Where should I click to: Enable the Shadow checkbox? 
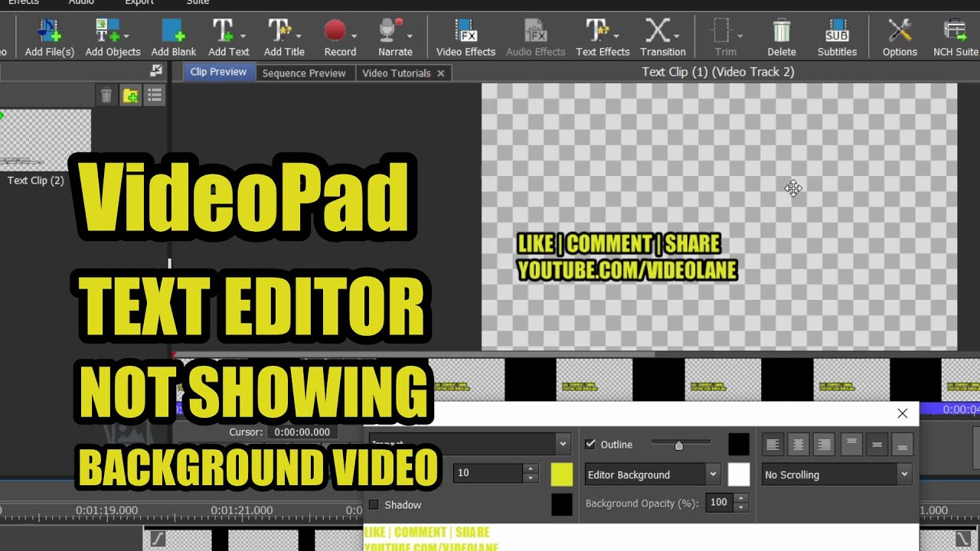point(374,505)
